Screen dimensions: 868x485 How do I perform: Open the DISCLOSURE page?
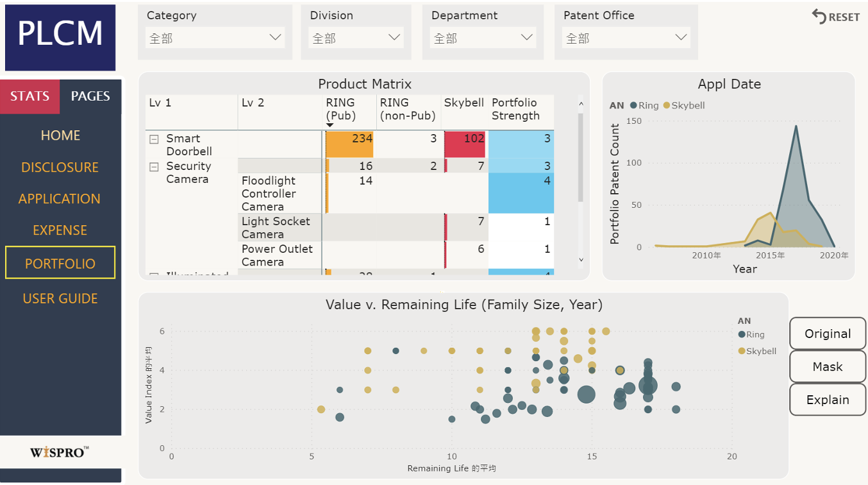60,167
